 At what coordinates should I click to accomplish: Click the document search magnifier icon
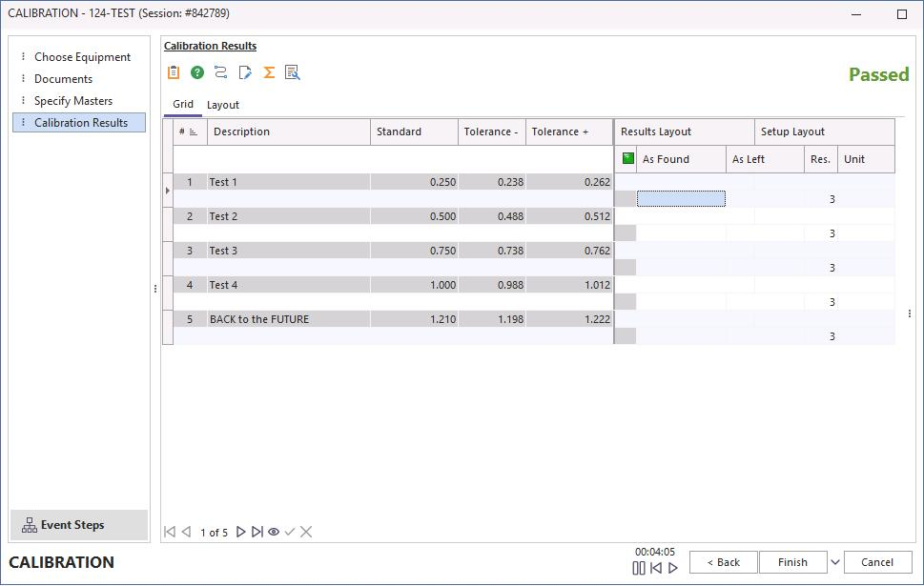[x=293, y=72]
